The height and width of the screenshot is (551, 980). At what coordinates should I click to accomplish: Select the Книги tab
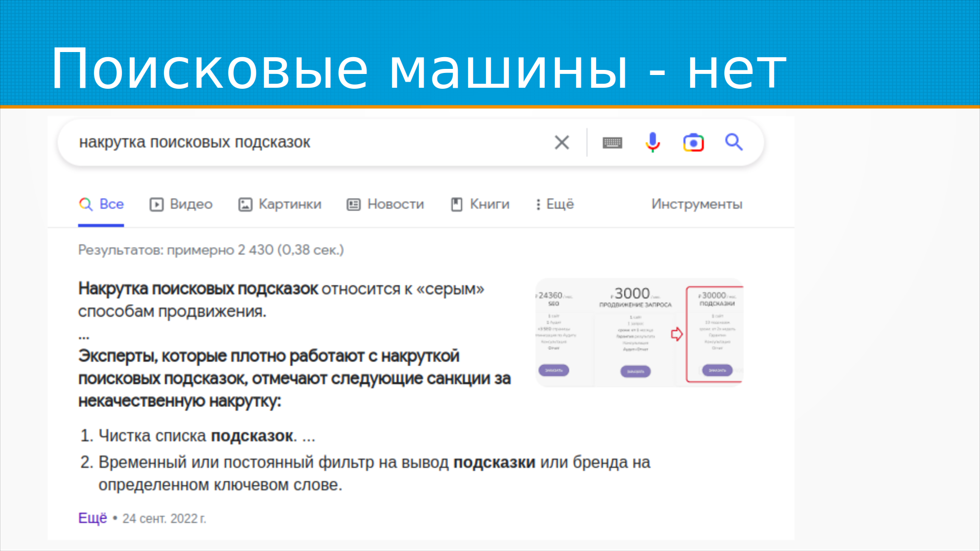point(489,204)
